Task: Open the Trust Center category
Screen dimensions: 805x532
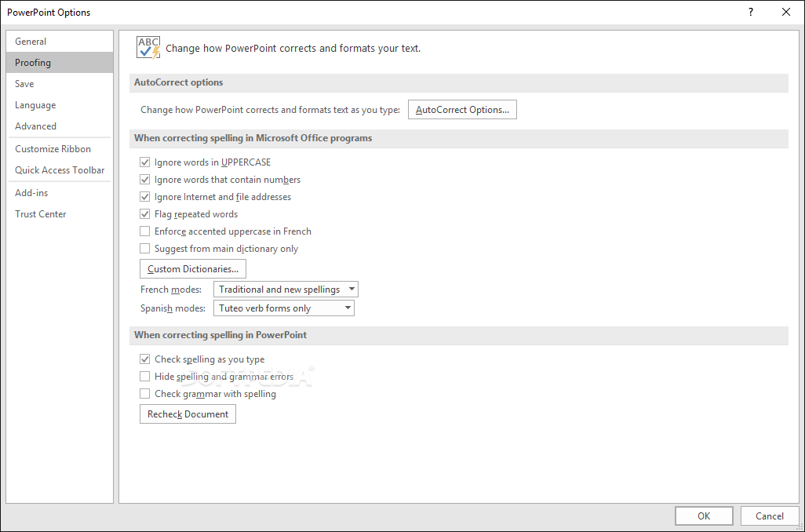Action: tap(60, 214)
